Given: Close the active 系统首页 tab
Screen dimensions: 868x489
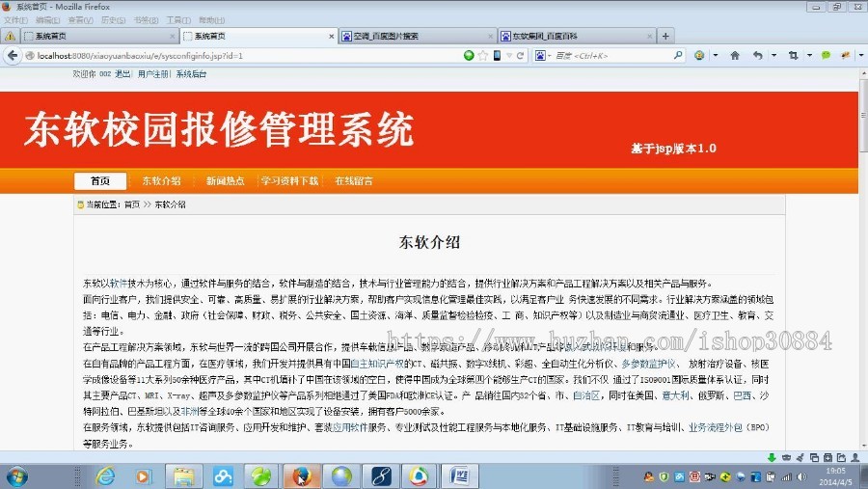Looking at the screenshot, I should 331,36.
